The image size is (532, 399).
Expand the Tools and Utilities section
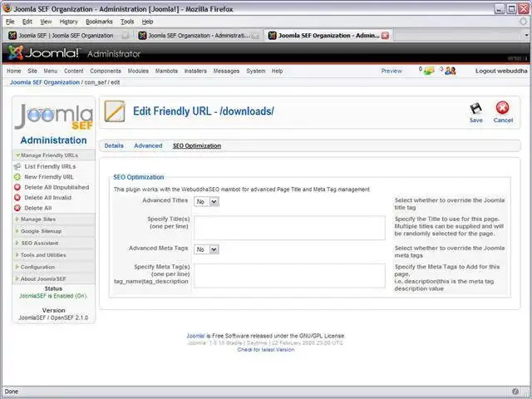[53, 255]
